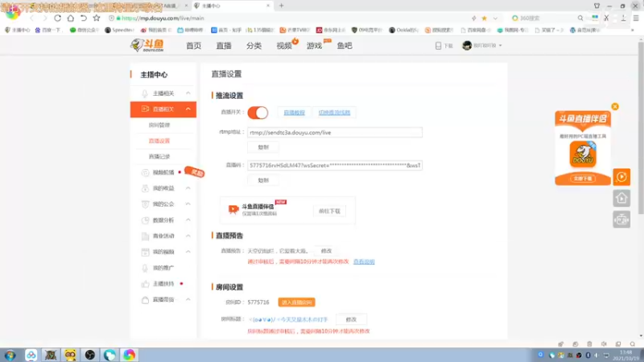The image size is (644, 362).
Task: Collapse the 主播相关 sidebar section
Action: point(188,93)
